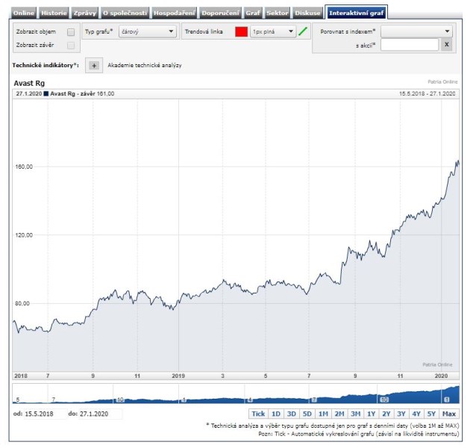This screenshot has width=476, height=448.
Task: Enable the Zobrazit závěr checkbox
Action: tap(71, 46)
